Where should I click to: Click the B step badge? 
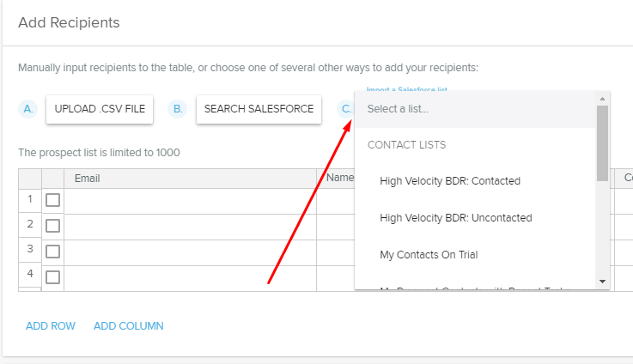click(x=178, y=109)
